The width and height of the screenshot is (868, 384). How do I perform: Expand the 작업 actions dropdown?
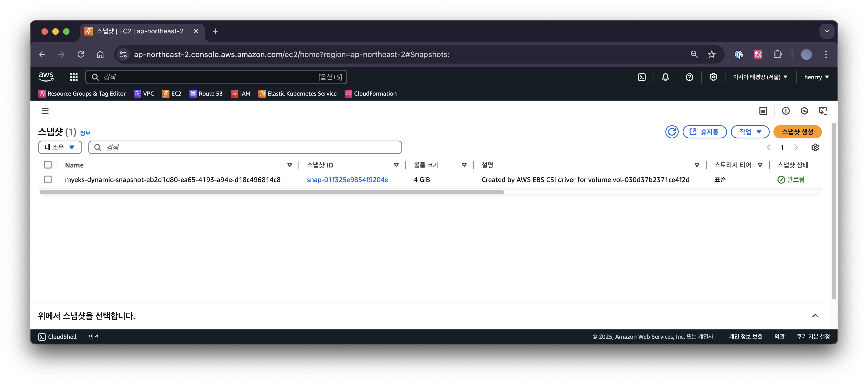[x=750, y=132]
